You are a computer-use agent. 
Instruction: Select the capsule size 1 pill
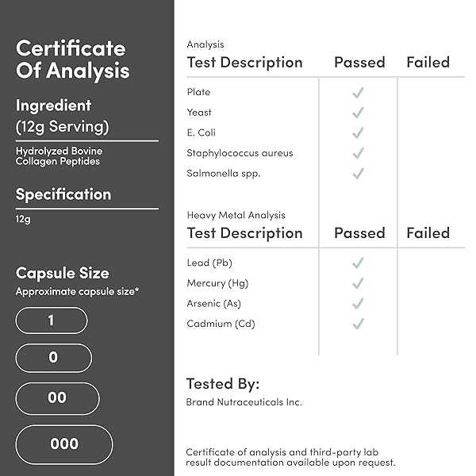tap(52, 321)
